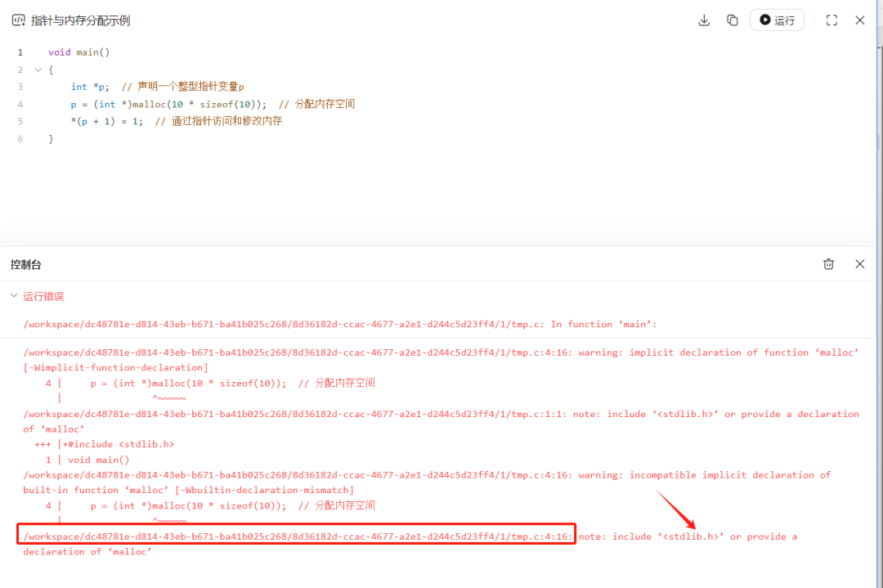
Task: Run the program using the 运行 button
Action: [777, 20]
